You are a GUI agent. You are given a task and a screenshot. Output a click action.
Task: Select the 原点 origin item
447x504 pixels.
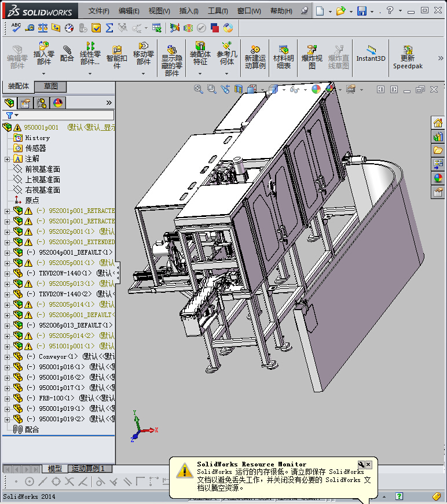[32, 200]
